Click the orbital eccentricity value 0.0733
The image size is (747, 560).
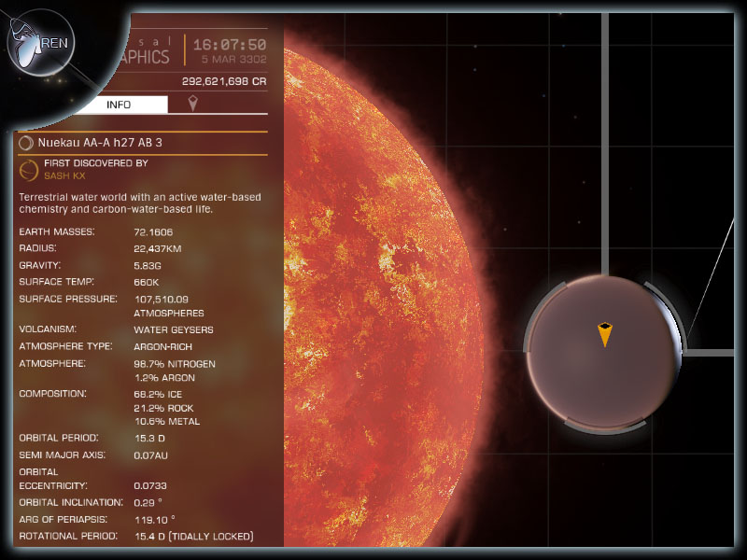click(150, 485)
